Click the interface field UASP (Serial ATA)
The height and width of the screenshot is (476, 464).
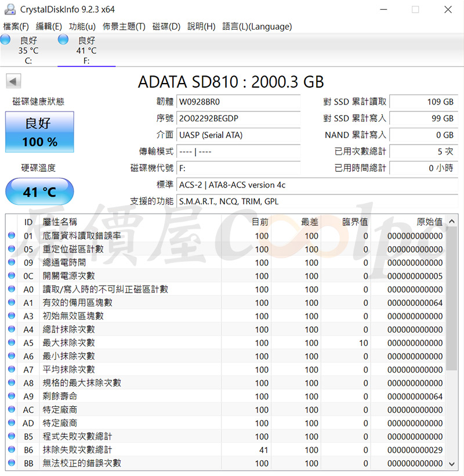point(238,135)
